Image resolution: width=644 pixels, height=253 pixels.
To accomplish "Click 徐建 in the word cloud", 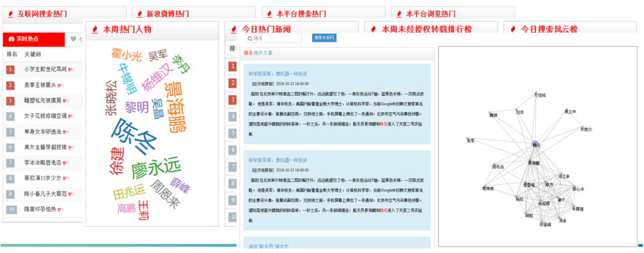I will click(116, 161).
